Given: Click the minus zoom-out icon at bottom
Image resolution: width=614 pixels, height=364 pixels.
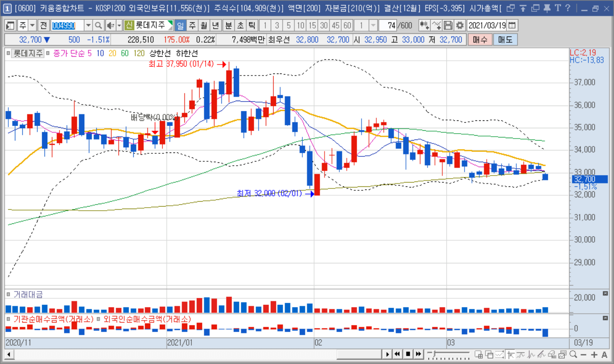Looking at the screenshot, I should [584, 354].
